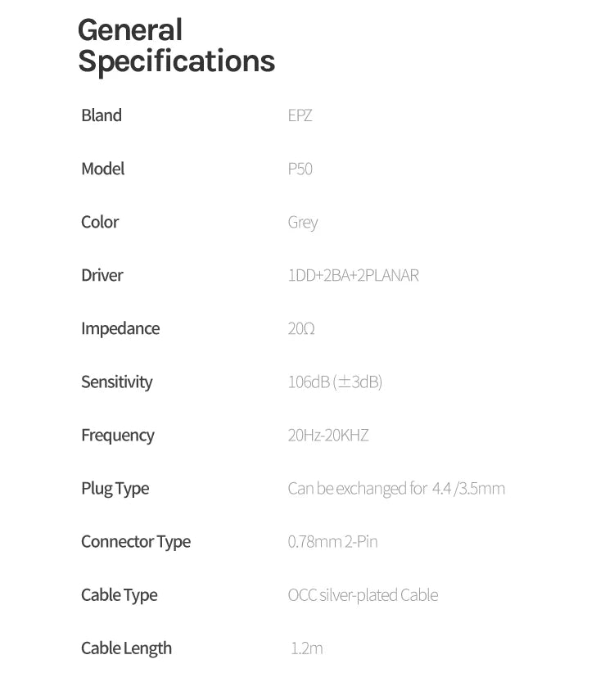
Task: Click the 20Ω impedance value
Action: point(301,328)
